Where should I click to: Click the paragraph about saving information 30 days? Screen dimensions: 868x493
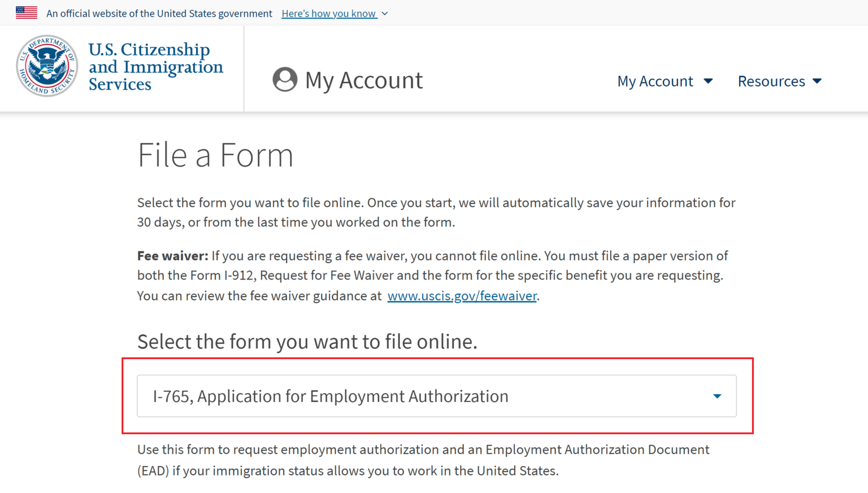tap(436, 212)
